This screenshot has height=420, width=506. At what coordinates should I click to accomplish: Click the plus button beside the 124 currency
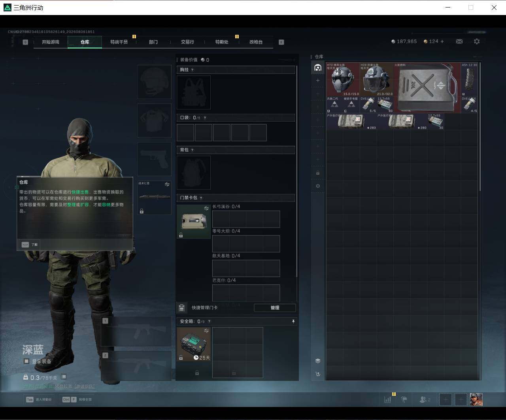(442, 41)
